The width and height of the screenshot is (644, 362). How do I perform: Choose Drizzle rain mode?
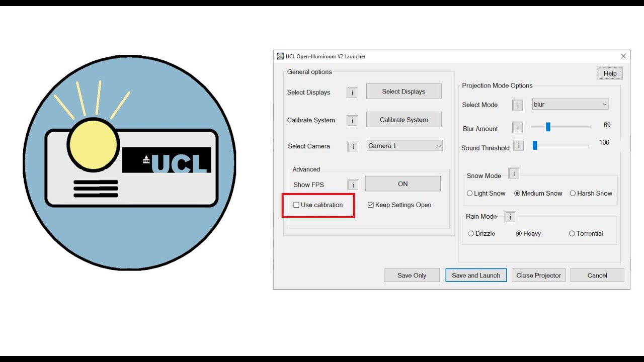471,233
